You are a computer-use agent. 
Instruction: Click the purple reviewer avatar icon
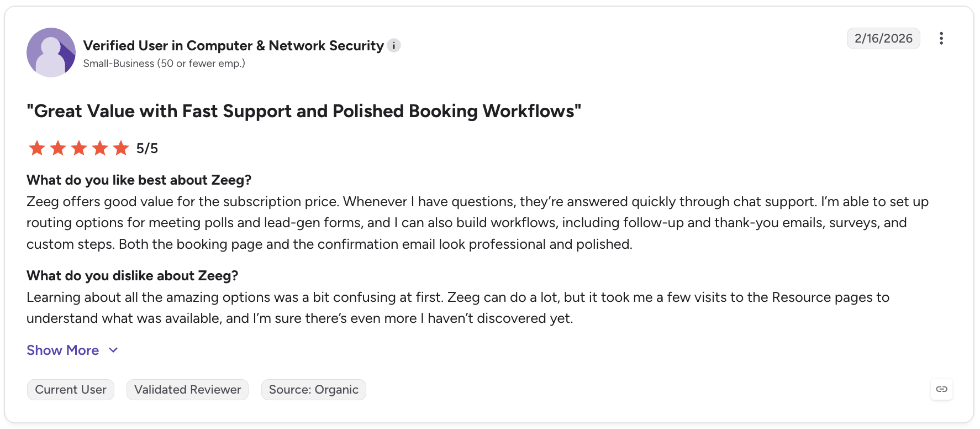pos(51,53)
